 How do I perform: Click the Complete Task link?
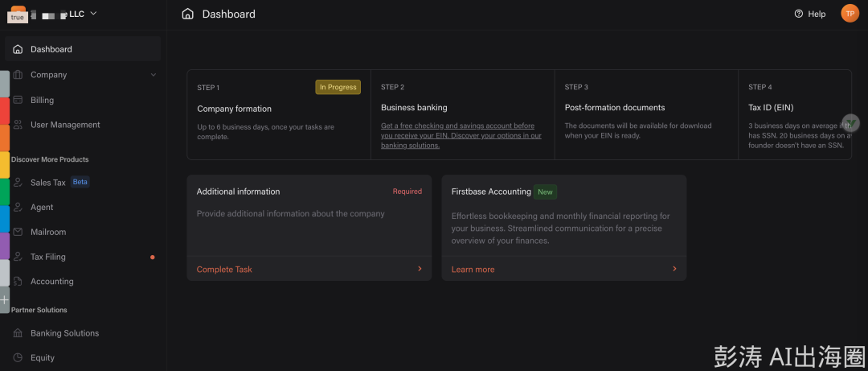pos(224,270)
